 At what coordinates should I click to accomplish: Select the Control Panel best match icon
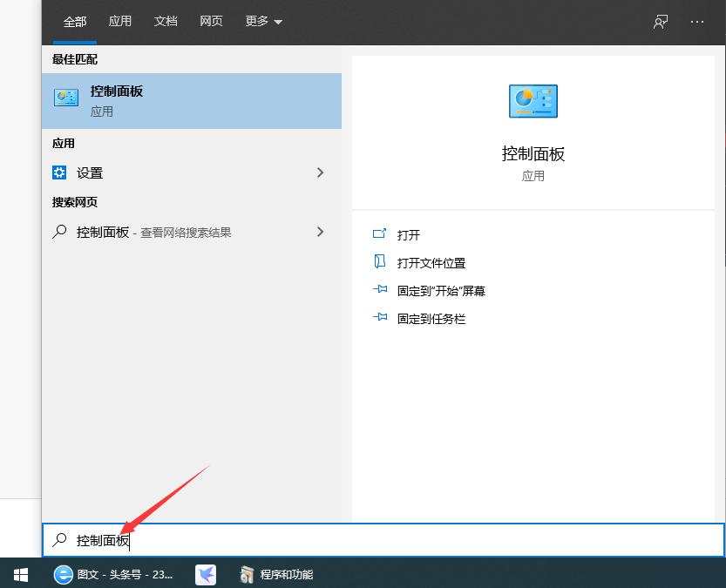pyautogui.click(x=65, y=98)
